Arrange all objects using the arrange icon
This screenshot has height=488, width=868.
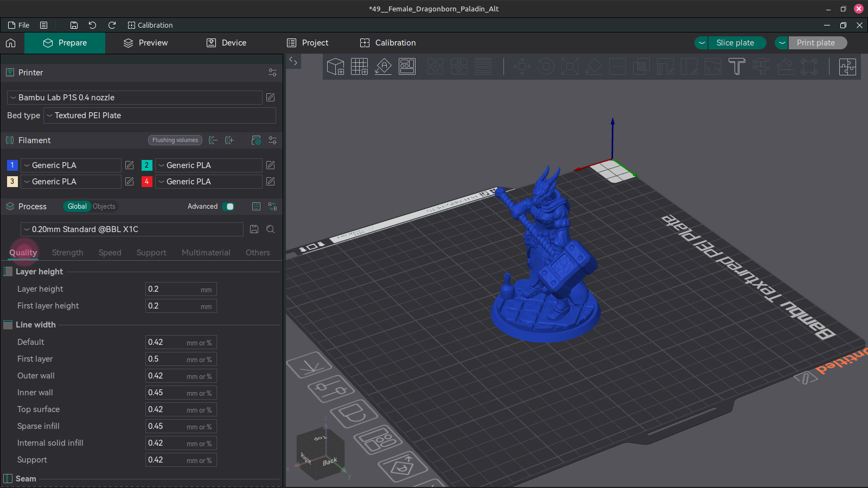point(406,67)
